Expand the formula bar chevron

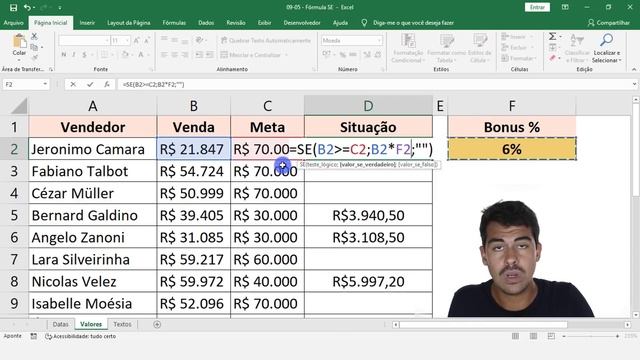coord(634,84)
